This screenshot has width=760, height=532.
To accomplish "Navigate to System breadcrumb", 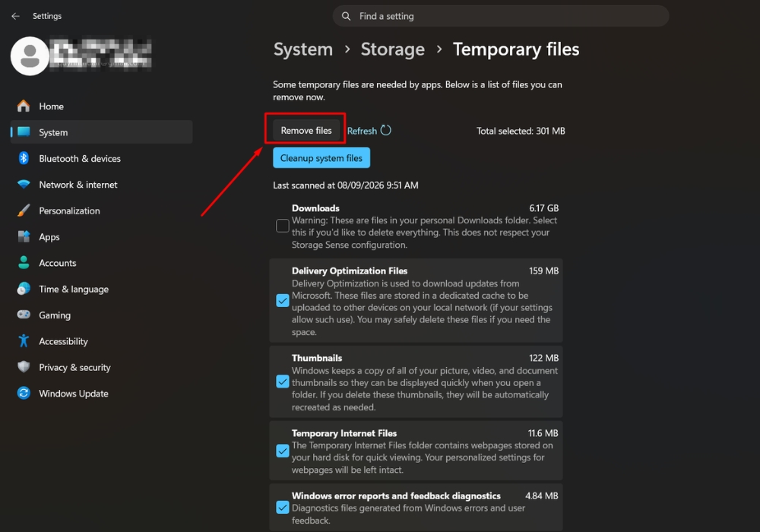I will [303, 49].
